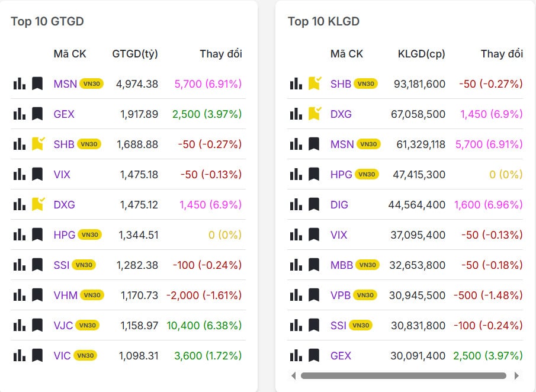Open DIG ticker link in KLGD list
The image size is (536, 392).
[339, 204]
